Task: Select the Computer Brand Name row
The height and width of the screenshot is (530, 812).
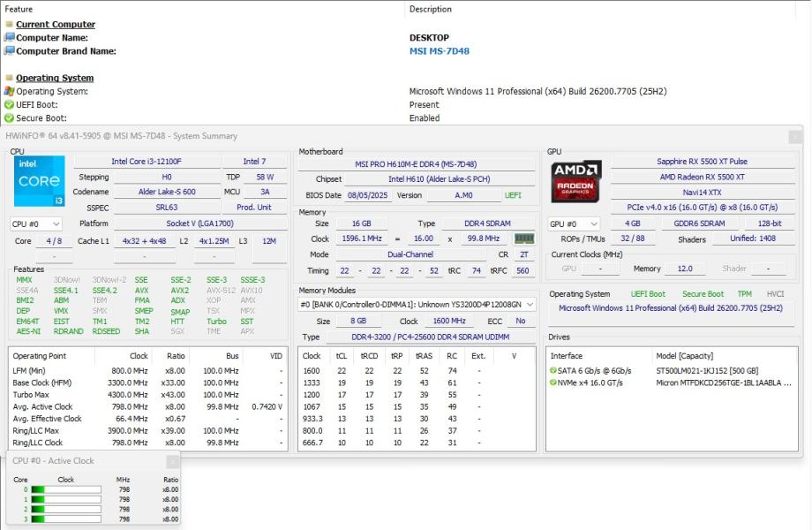Action: click(x=406, y=50)
